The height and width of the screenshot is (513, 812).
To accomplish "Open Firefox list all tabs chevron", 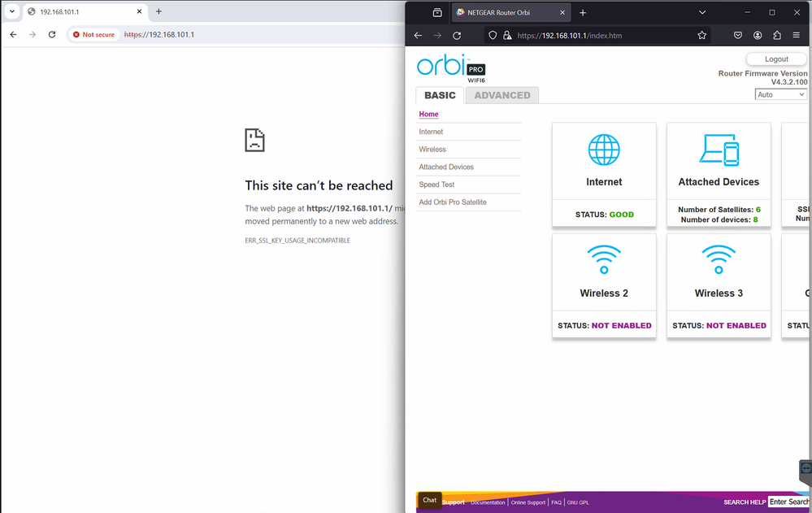I will [702, 12].
